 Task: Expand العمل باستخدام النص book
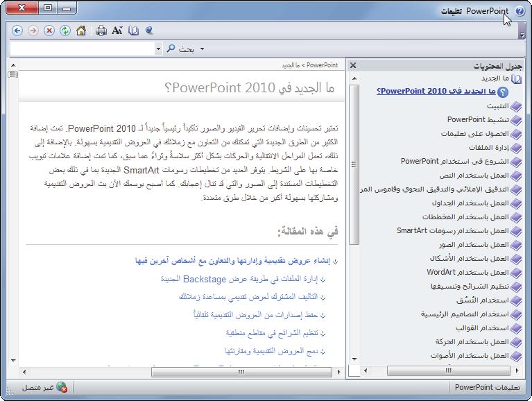516,176
